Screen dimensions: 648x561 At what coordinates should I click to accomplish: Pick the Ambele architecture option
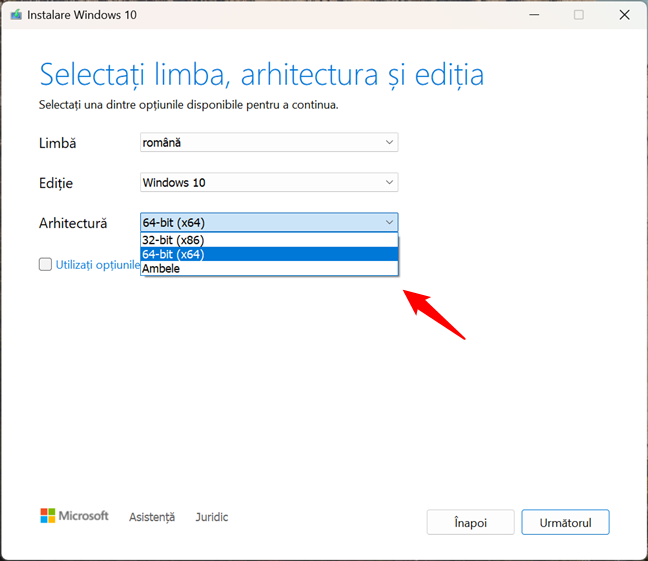(269, 268)
